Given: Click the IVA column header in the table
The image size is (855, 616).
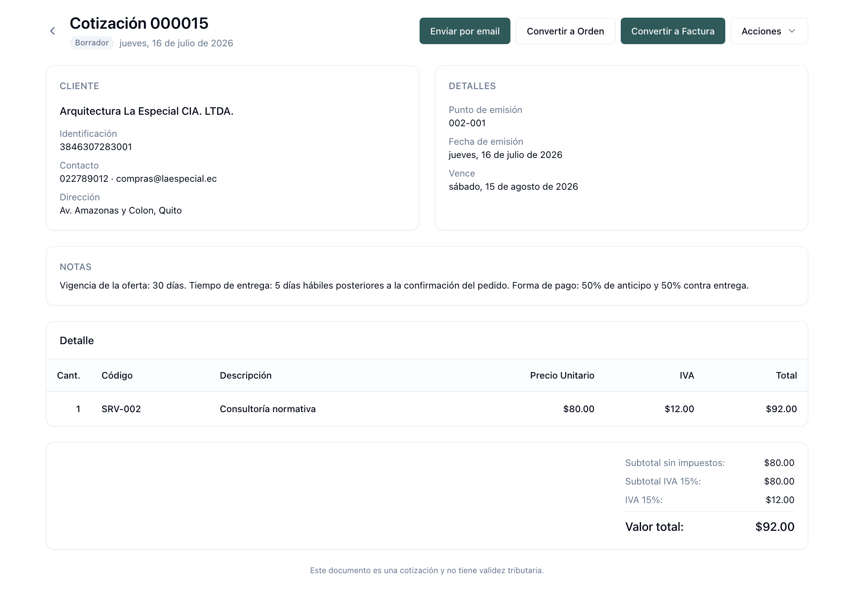Looking at the screenshot, I should (x=687, y=376).
